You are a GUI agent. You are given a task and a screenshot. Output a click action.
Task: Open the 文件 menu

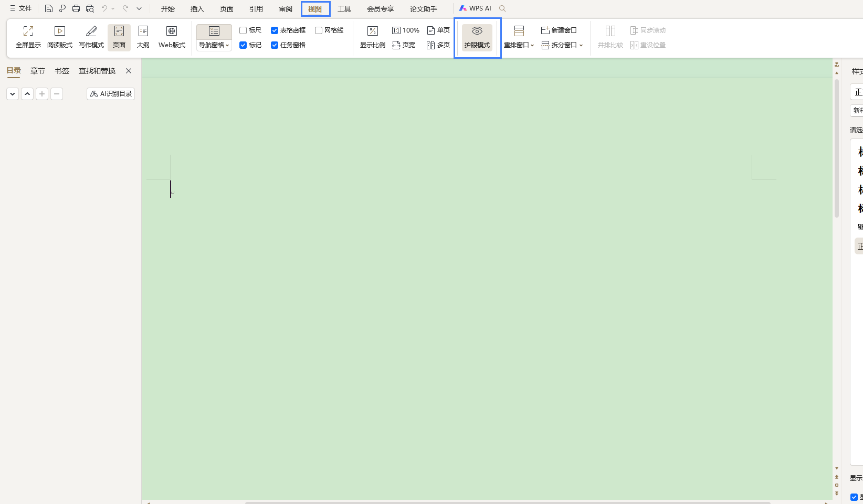click(x=20, y=8)
